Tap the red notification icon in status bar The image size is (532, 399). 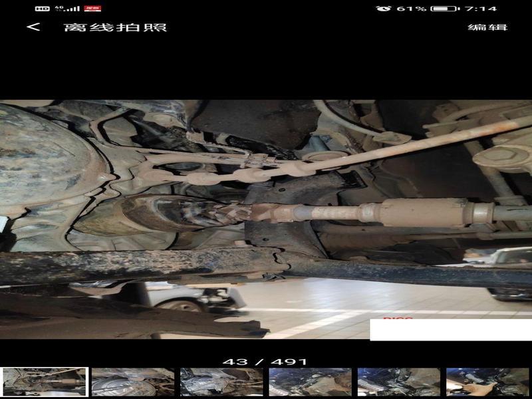[92, 9]
